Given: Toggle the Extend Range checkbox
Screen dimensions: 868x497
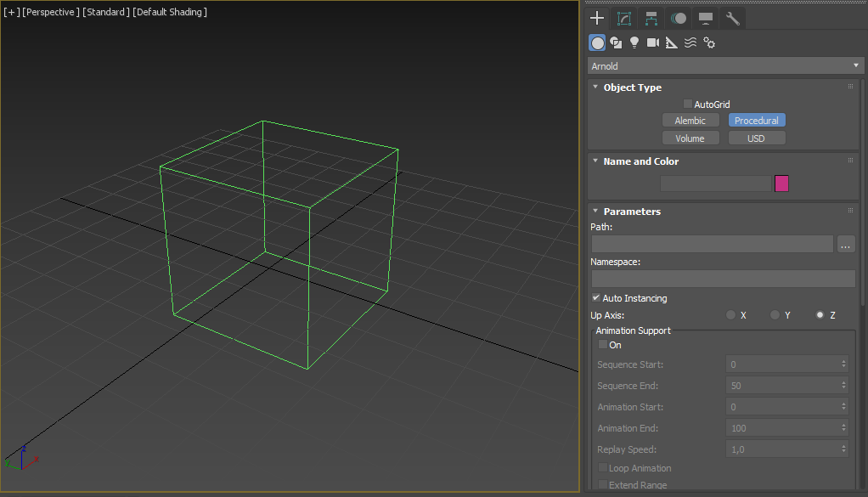Looking at the screenshot, I should click(603, 484).
